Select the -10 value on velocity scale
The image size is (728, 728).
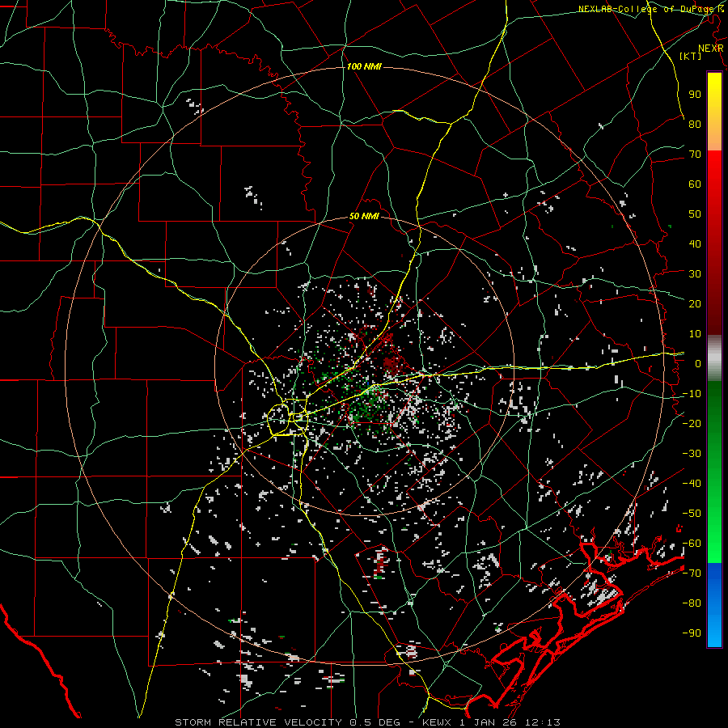[x=692, y=394]
